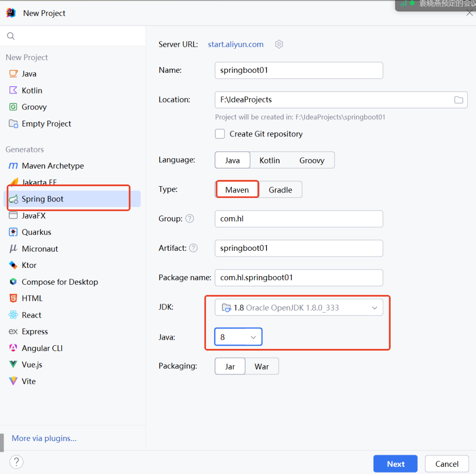This screenshot has height=474, width=476.
Task: Select Jakarta EE generator
Action: 39,182
